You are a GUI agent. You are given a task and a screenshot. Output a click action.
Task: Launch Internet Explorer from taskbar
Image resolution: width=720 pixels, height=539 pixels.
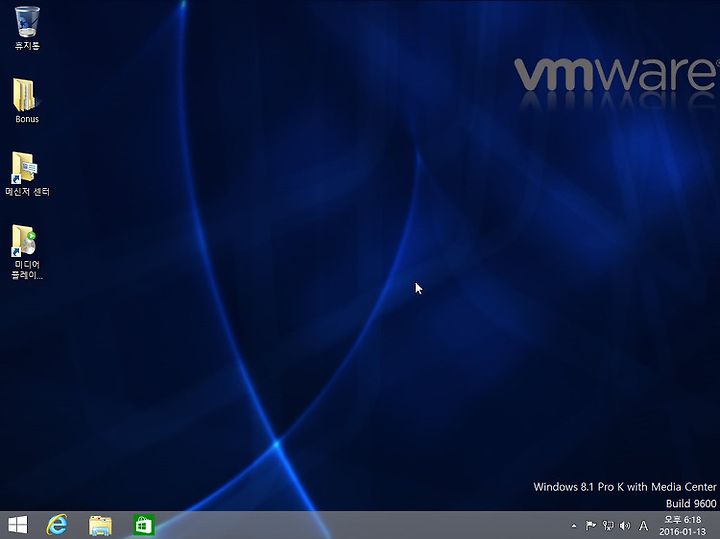57,525
